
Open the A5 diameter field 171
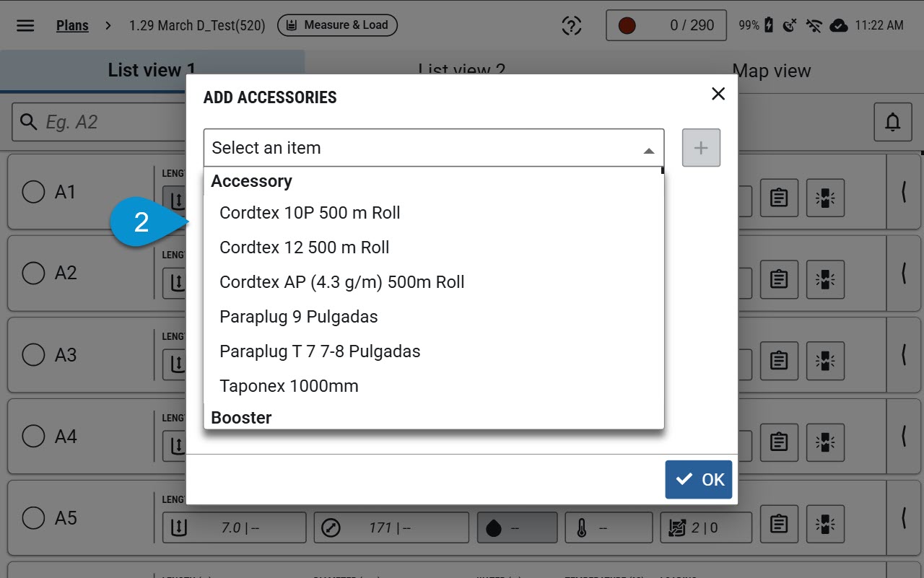(392, 527)
